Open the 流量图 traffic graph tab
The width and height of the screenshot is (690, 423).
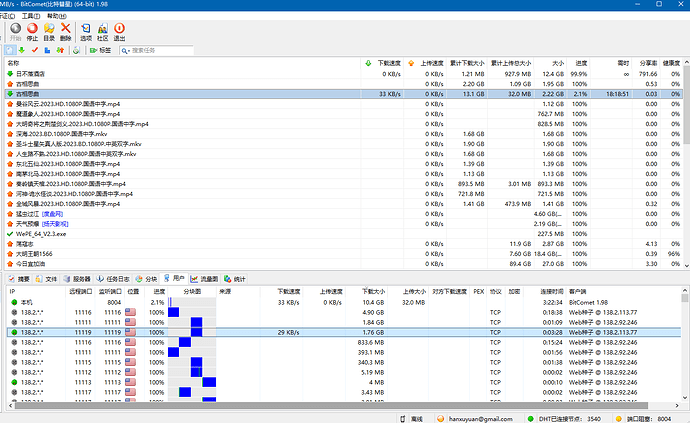click(x=204, y=279)
